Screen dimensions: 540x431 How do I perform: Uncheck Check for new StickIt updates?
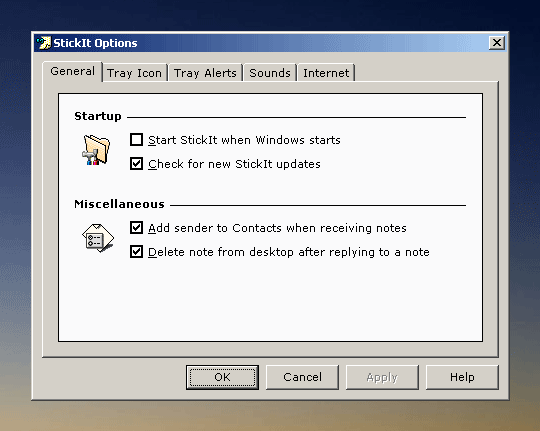[x=136, y=164]
